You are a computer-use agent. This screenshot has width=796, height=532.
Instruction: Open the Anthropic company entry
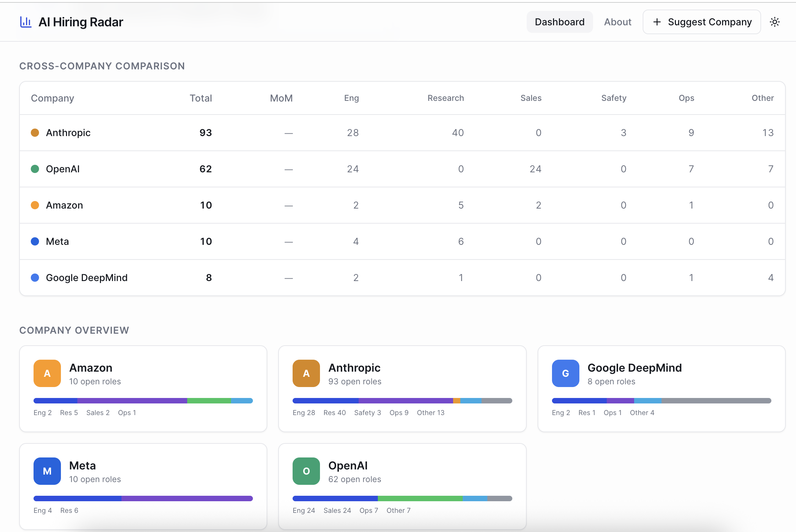click(68, 133)
